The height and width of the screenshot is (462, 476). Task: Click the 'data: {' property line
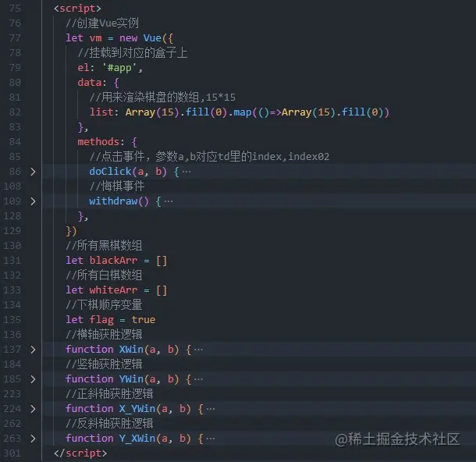point(98,83)
